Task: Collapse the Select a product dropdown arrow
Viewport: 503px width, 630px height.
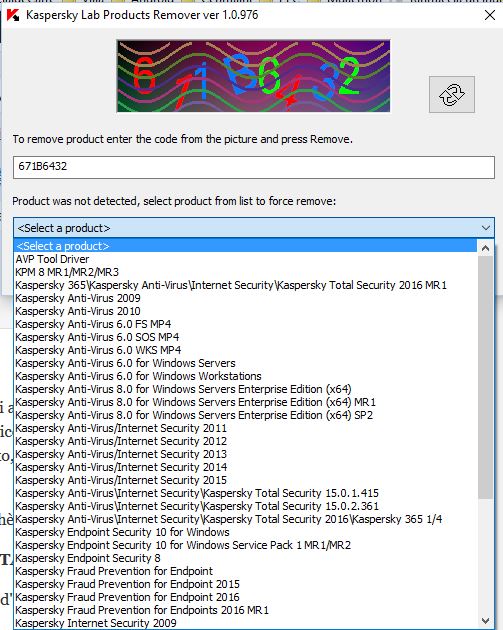Action: click(x=485, y=228)
